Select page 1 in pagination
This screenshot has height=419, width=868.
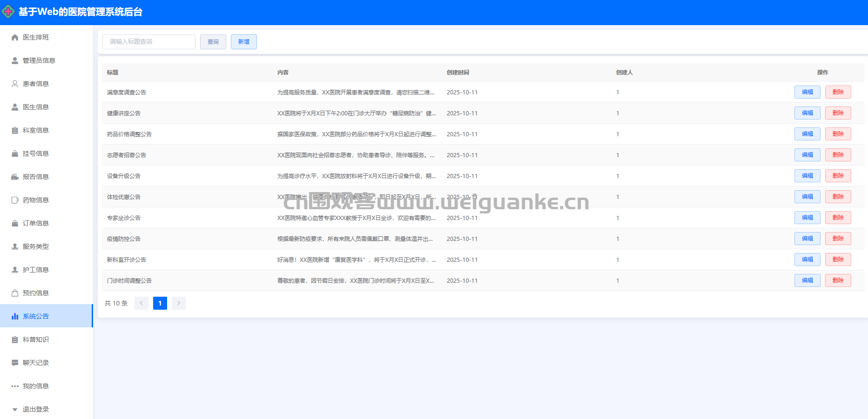point(160,303)
